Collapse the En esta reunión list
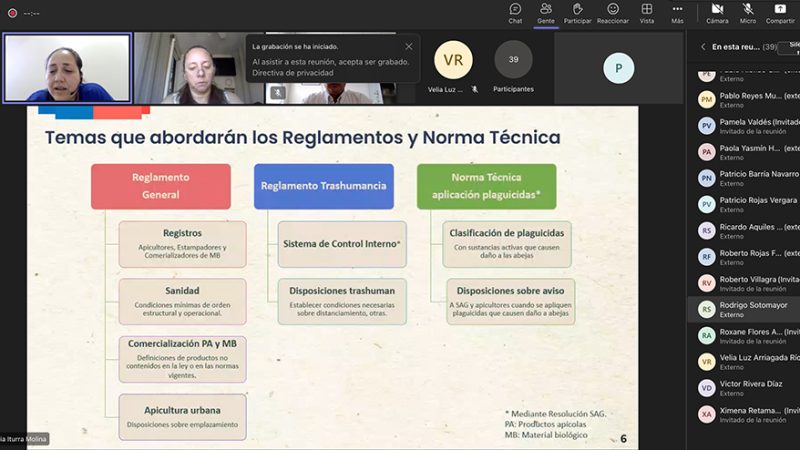The height and width of the screenshot is (450, 800). click(x=702, y=47)
